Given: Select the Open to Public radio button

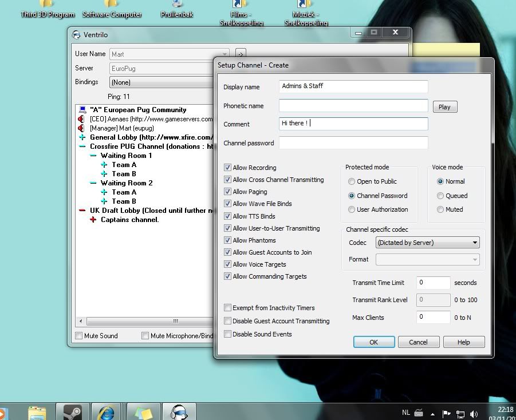Looking at the screenshot, I should tap(352, 181).
